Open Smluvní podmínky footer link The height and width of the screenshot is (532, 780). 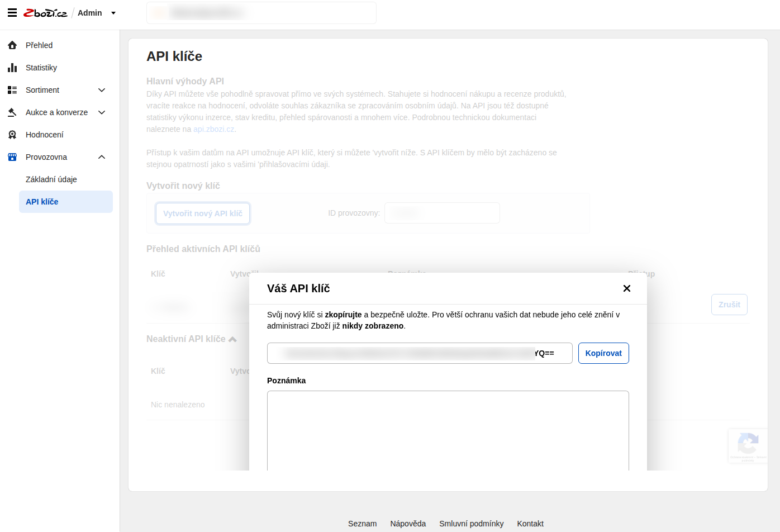click(471, 524)
